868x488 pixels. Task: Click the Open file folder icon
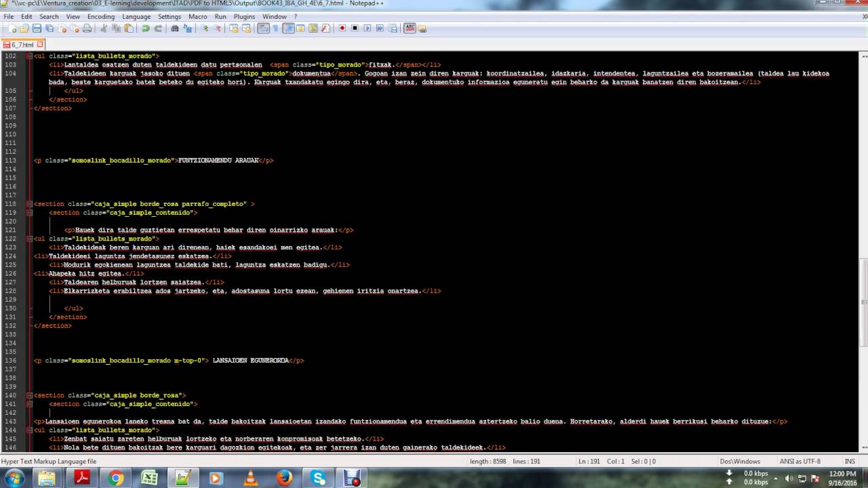(24, 28)
